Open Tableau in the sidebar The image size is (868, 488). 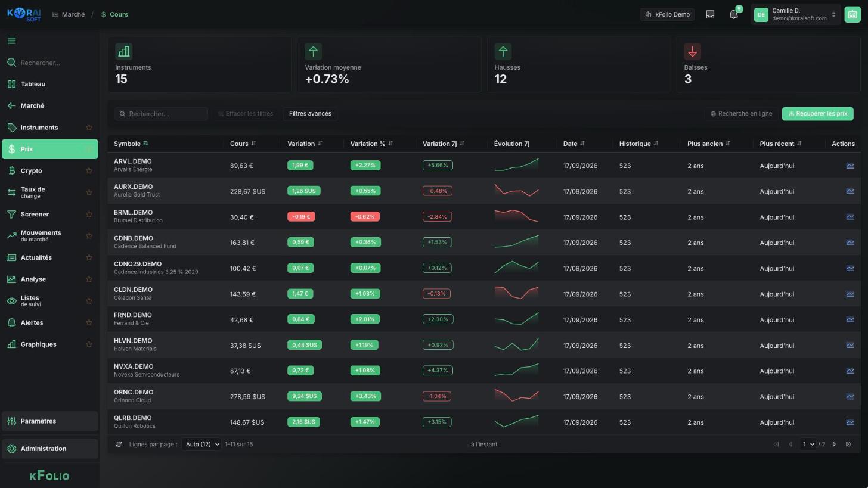click(49, 84)
